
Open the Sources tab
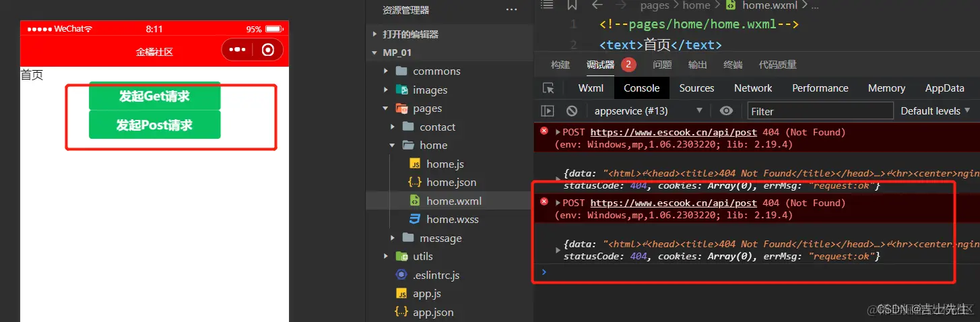click(696, 88)
